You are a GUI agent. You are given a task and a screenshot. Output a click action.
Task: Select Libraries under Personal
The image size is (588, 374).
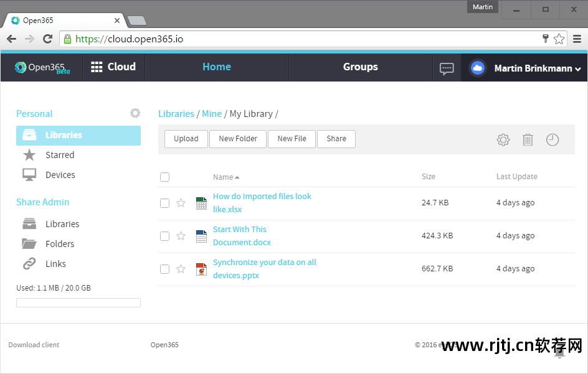pyautogui.click(x=78, y=135)
